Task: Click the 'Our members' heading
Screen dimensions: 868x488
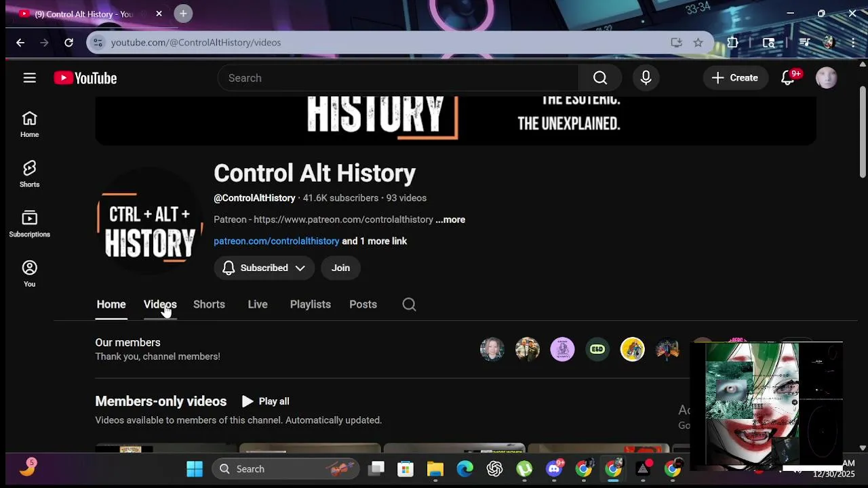Action: (127, 343)
